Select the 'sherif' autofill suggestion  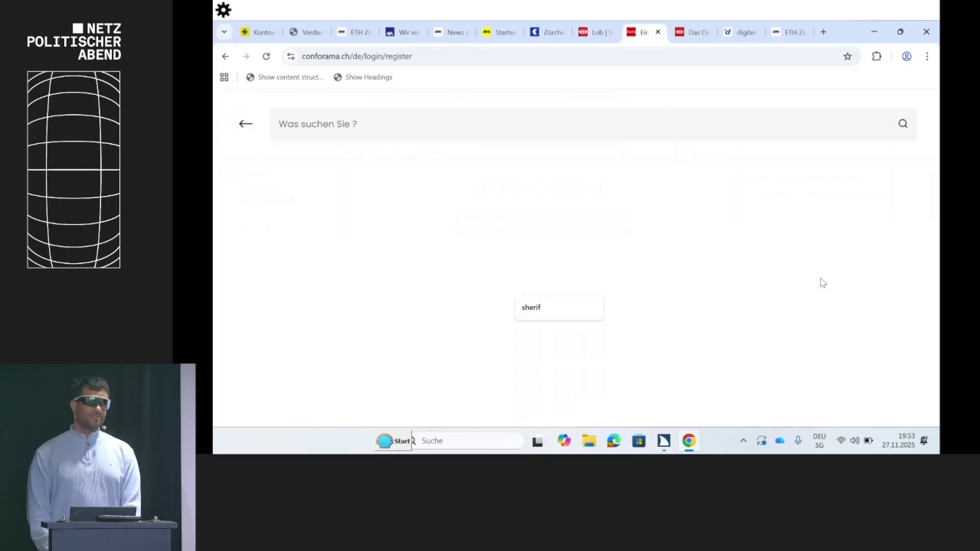click(x=558, y=308)
